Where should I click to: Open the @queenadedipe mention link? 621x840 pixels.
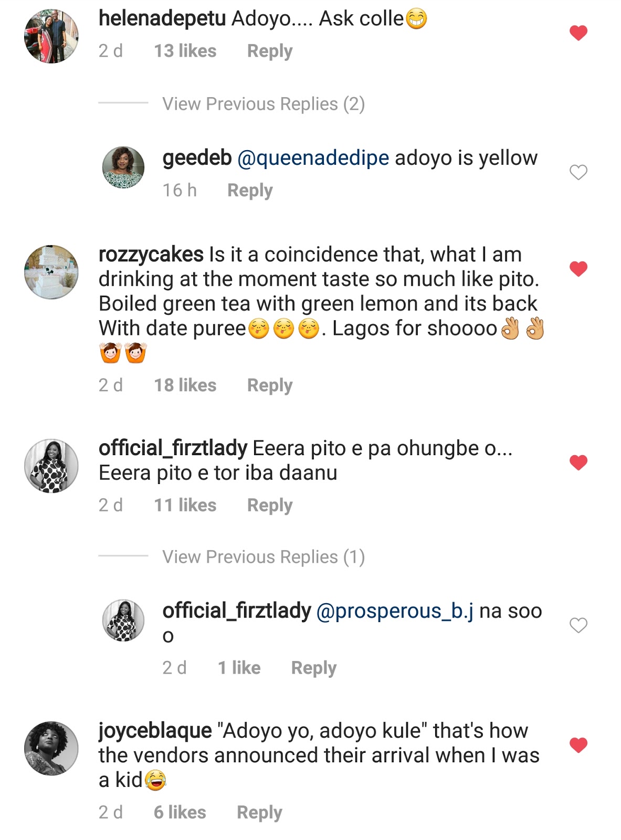click(313, 158)
